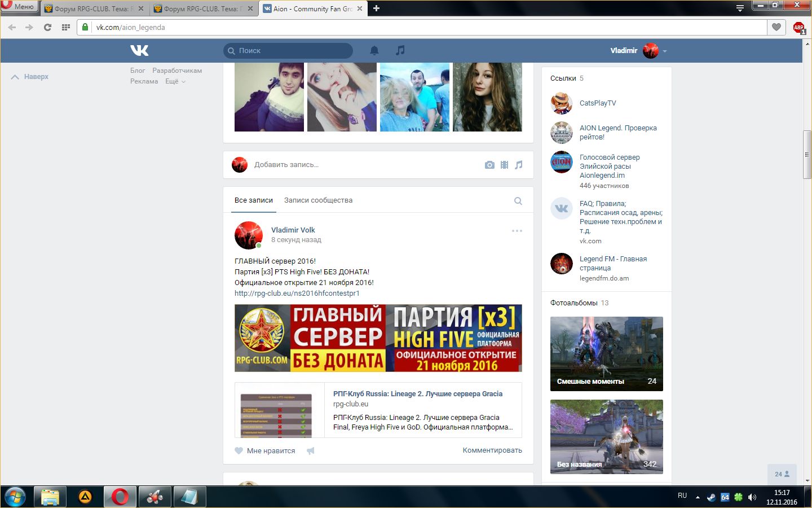The image size is (812, 508).
Task: Attach a photo with the camera icon
Action: pyautogui.click(x=489, y=165)
